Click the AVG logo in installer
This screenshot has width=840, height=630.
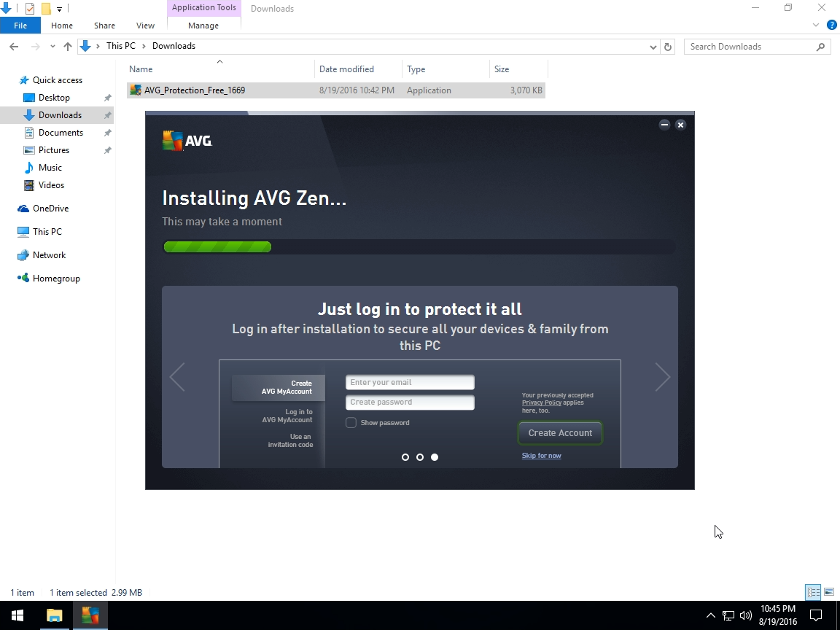187,140
